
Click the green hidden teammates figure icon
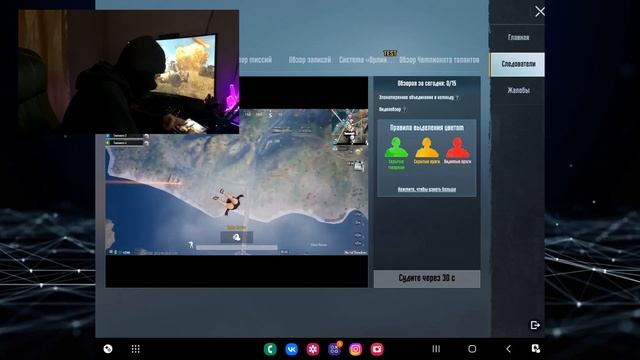(396, 148)
